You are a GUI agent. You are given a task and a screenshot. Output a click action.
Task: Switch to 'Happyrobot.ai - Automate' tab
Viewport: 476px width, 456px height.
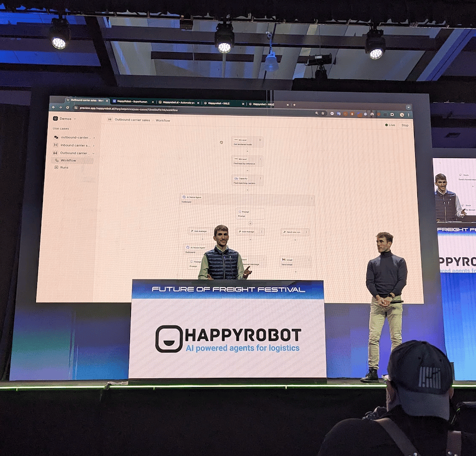point(178,103)
